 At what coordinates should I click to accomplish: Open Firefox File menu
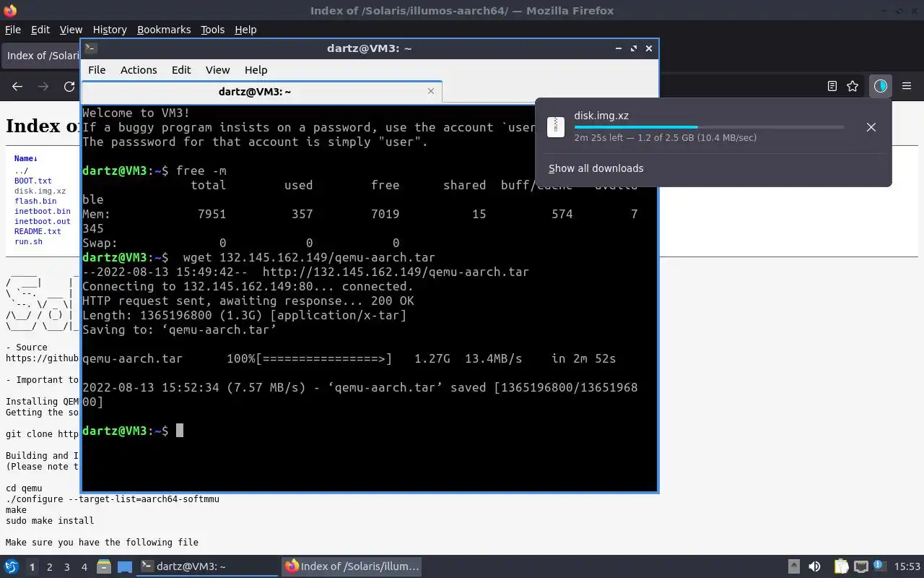(x=13, y=30)
